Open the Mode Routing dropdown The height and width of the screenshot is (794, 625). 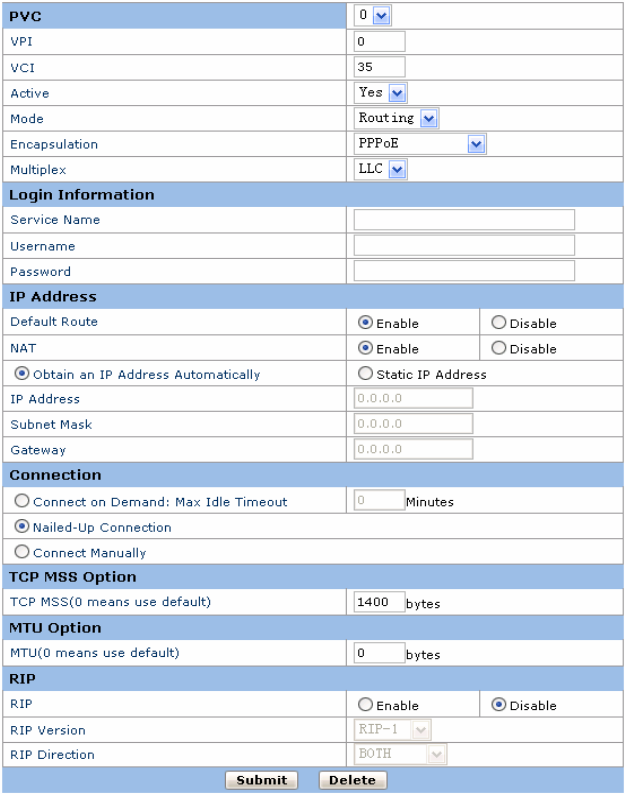[x=396, y=118]
